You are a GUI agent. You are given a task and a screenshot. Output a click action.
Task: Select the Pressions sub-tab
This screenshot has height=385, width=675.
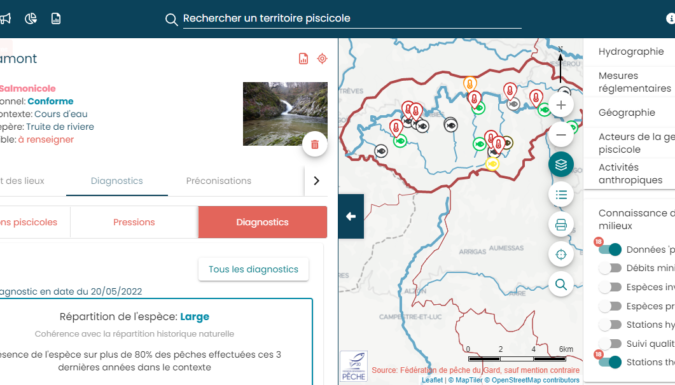click(x=134, y=222)
